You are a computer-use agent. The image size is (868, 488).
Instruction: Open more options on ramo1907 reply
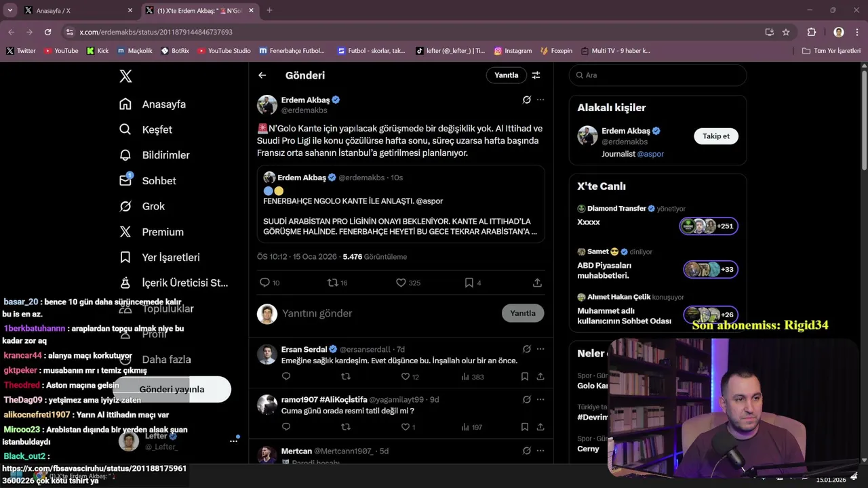tap(540, 399)
